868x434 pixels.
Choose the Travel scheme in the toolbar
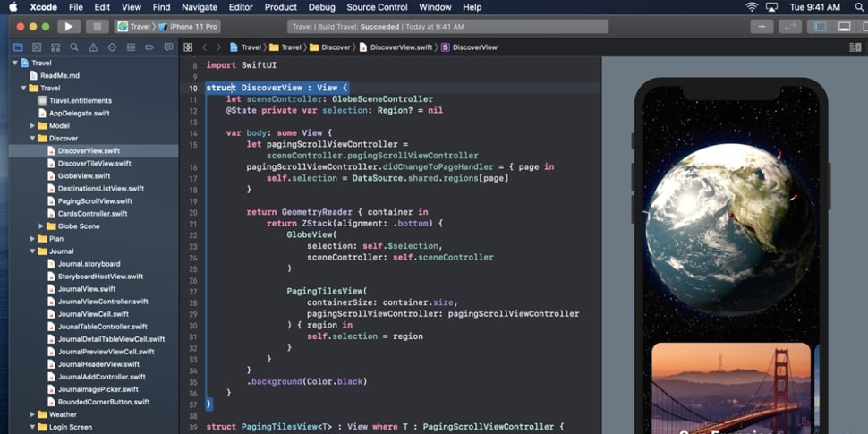[134, 27]
